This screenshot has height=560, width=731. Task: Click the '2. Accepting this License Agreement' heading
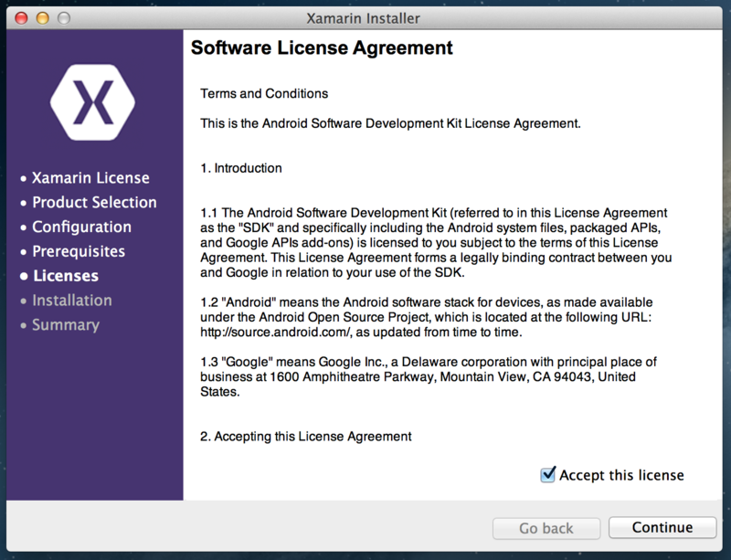pos(306,437)
